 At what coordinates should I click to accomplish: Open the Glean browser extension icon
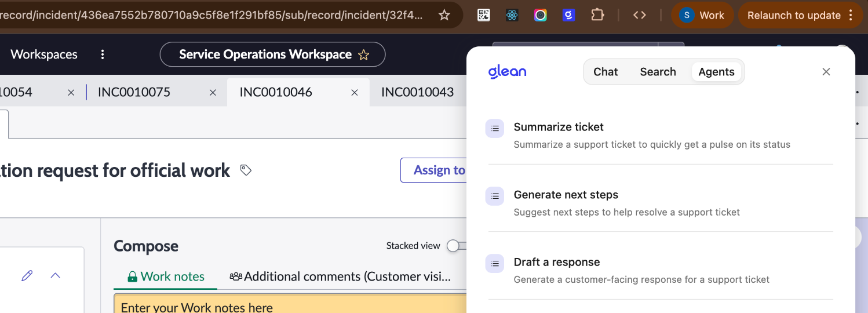568,15
